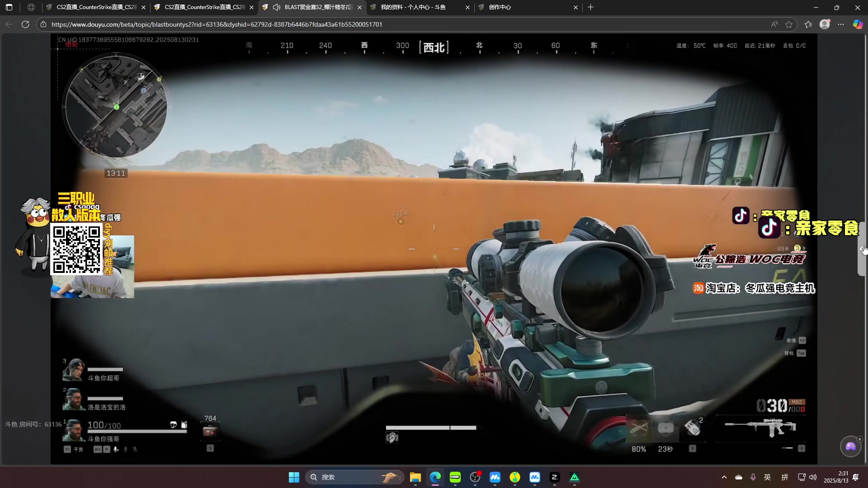Image resolution: width=868 pixels, height=488 pixels.
Task: Add this page to favorites
Action: 789,24
